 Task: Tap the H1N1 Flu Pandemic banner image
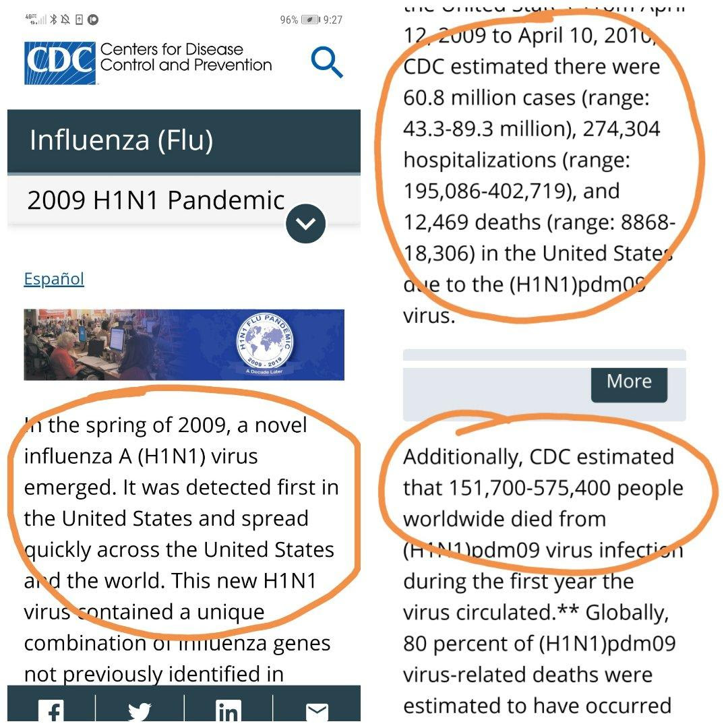coord(135,344)
